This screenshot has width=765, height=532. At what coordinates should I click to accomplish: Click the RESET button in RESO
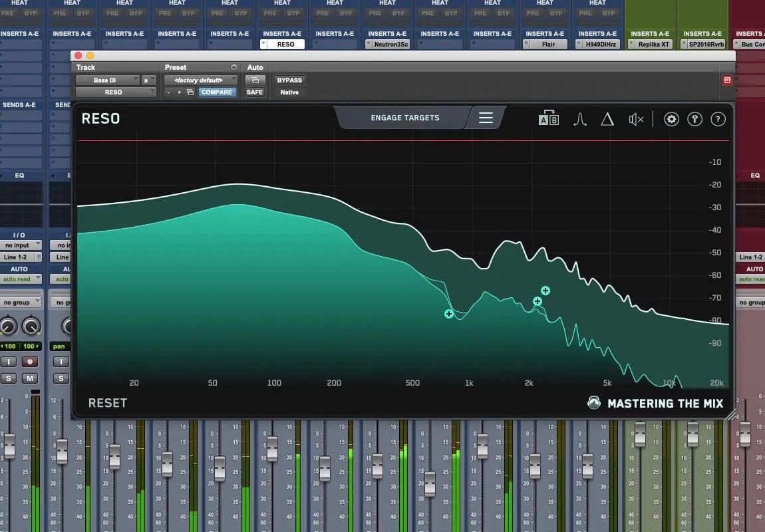(x=107, y=403)
